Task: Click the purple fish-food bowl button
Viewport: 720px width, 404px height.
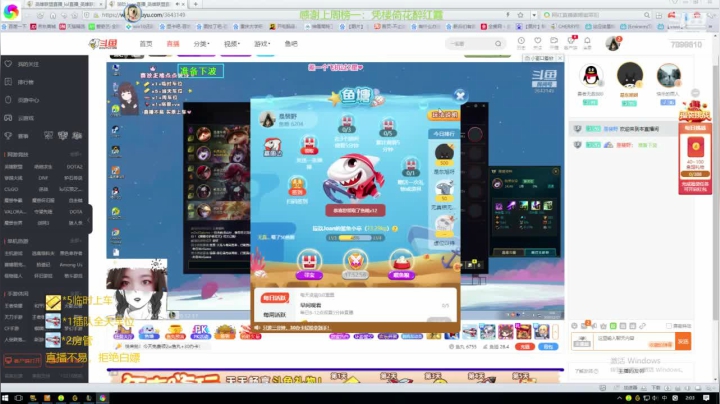Action: pyautogui.click(x=401, y=265)
